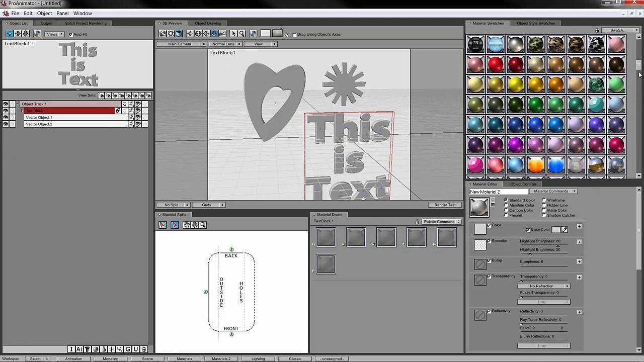Click the Render Test button

click(x=445, y=205)
